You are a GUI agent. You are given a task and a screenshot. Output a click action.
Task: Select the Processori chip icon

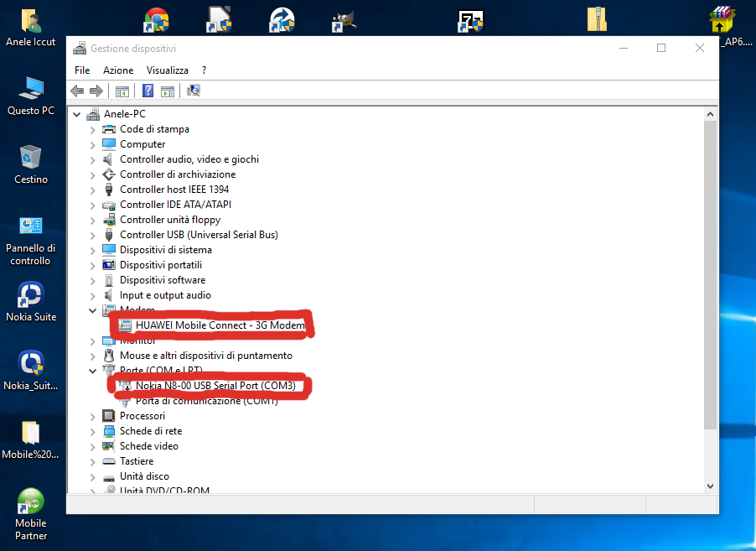[109, 416]
